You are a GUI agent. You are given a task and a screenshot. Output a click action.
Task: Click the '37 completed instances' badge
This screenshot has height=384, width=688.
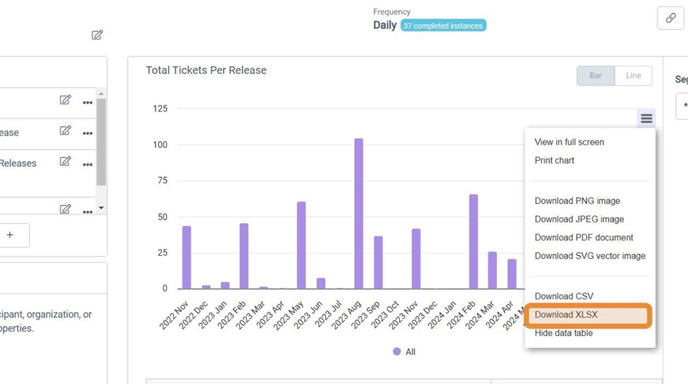[443, 26]
